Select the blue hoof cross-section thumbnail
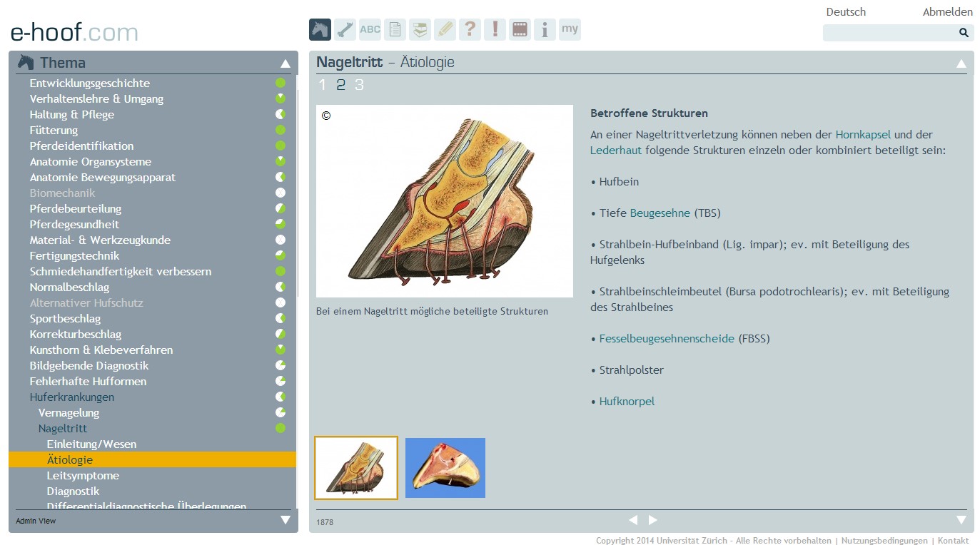 click(445, 468)
